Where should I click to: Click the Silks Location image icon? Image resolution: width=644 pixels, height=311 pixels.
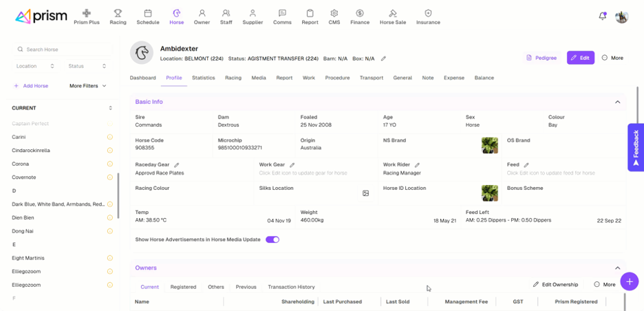[x=365, y=193]
